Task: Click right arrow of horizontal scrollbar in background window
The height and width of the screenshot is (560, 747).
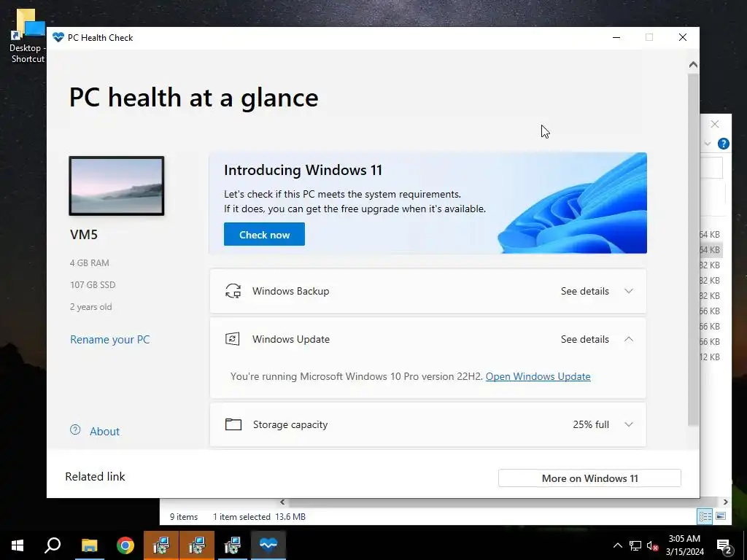Action: click(725, 502)
